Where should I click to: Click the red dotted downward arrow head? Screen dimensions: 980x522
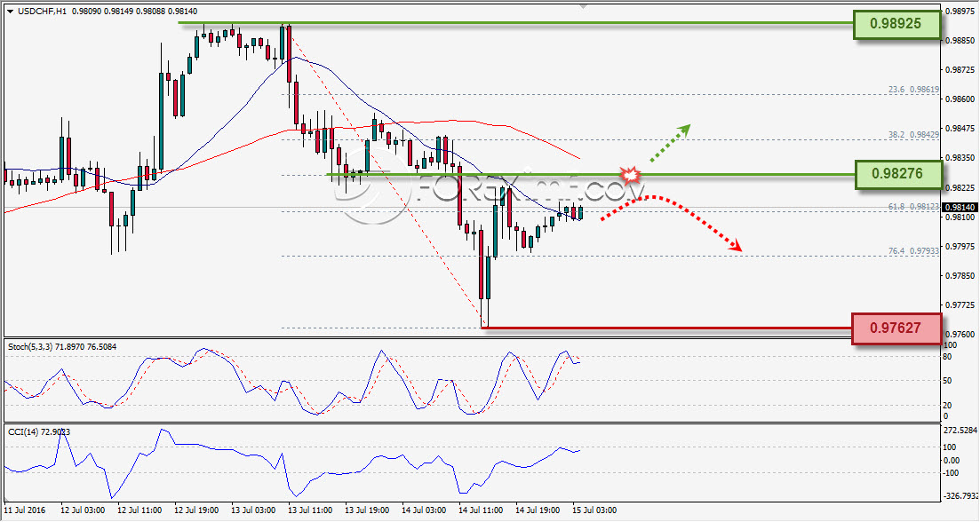click(736, 245)
